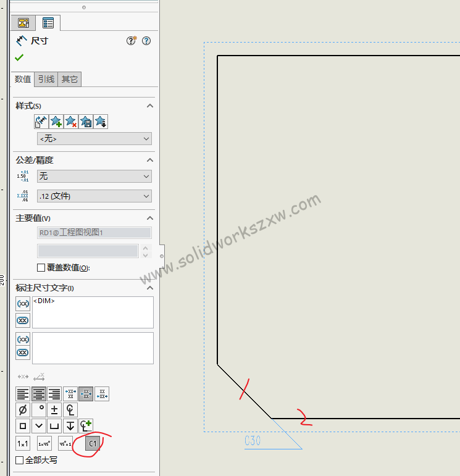Right justify the dimension text
This screenshot has width=460, height=476.
pos(54,394)
